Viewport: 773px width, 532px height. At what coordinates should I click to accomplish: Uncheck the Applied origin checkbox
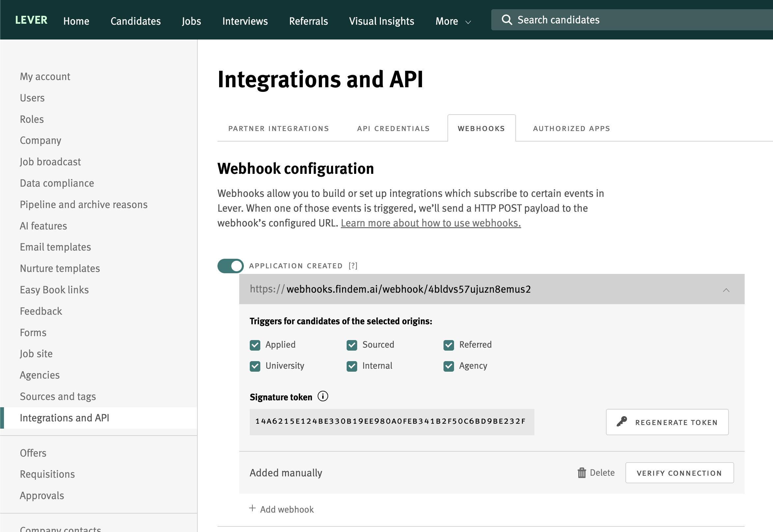255,345
